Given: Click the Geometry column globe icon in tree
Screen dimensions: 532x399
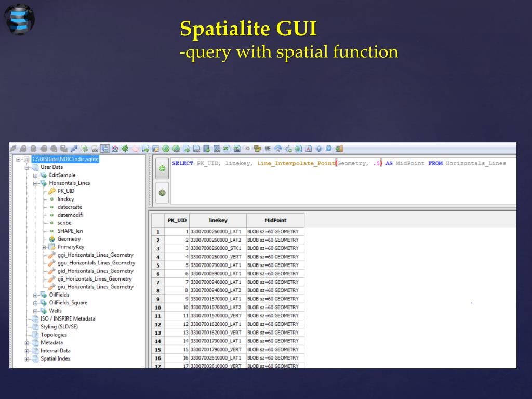Looking at the screenshot, I should [51, 239].
